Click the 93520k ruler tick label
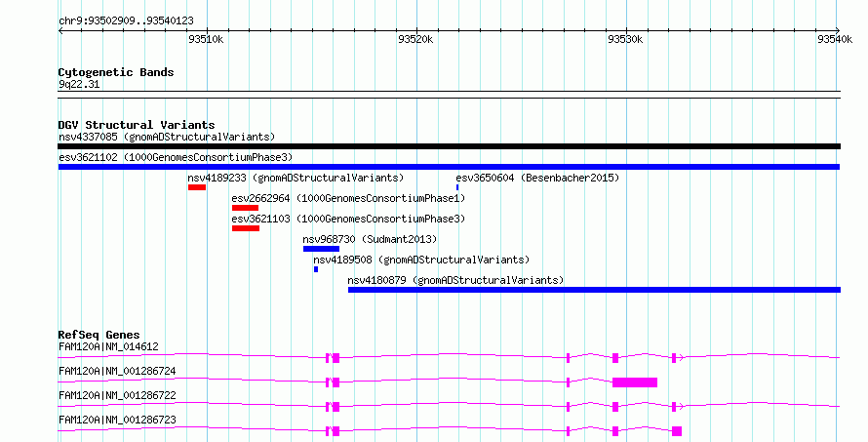The width and height of the screenshot is (868, 442). coord(415,39)
